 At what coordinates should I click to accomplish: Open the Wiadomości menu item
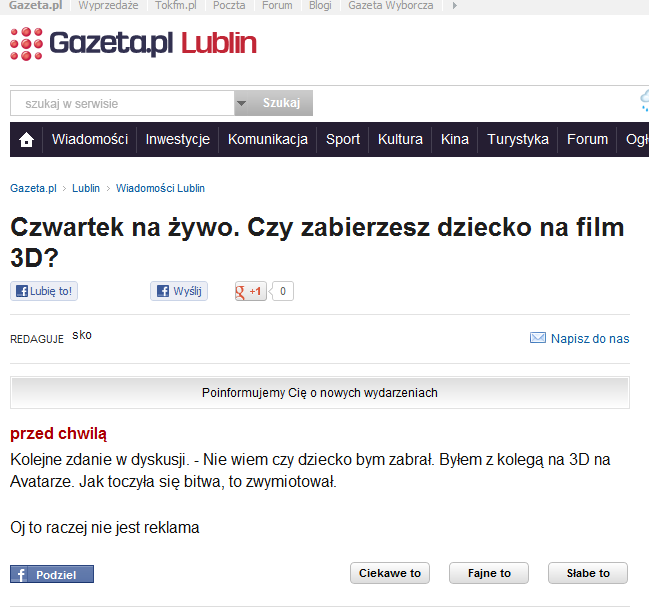pyautogui.click(x=90, y=140)
